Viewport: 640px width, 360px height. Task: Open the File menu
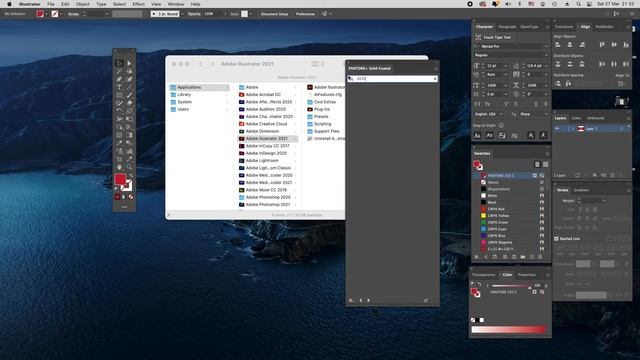(x=51, y=4)
